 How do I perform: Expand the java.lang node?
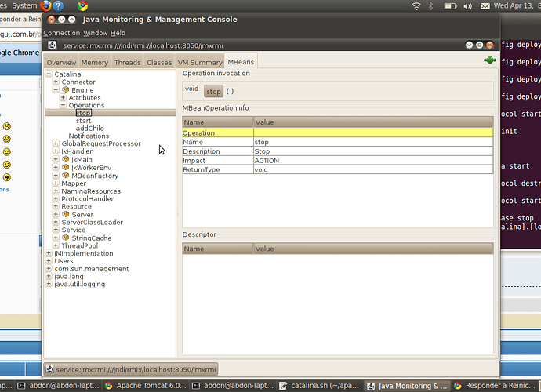pos(49,276)
